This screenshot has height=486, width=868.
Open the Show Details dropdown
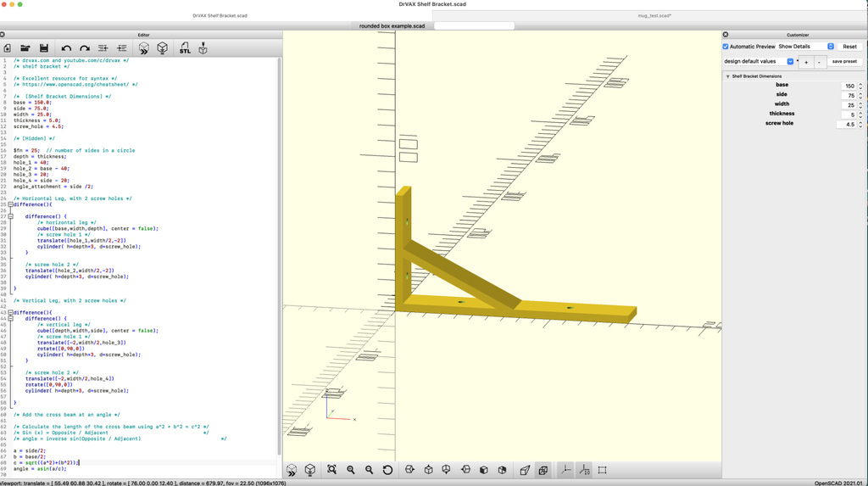click(806, 47)
